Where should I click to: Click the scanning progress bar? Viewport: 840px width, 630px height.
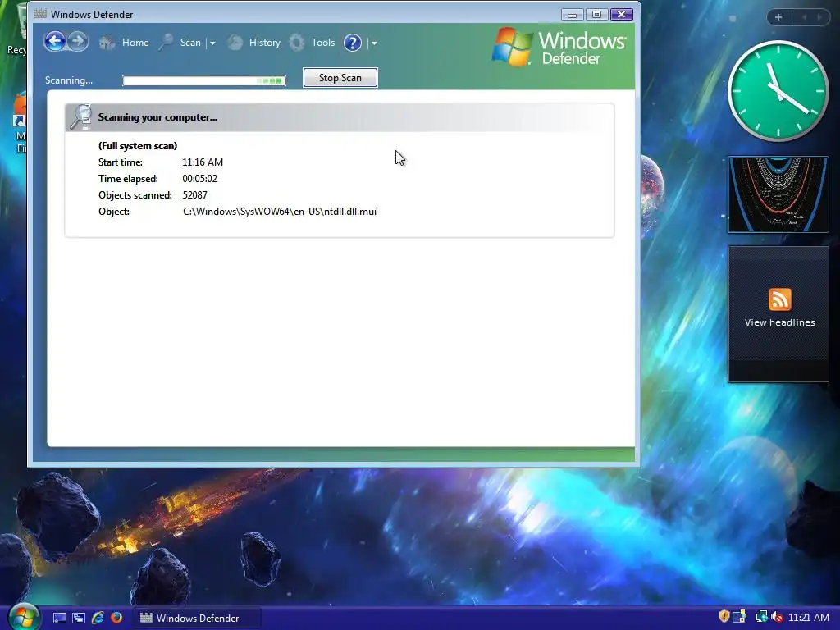coord(204,81)
